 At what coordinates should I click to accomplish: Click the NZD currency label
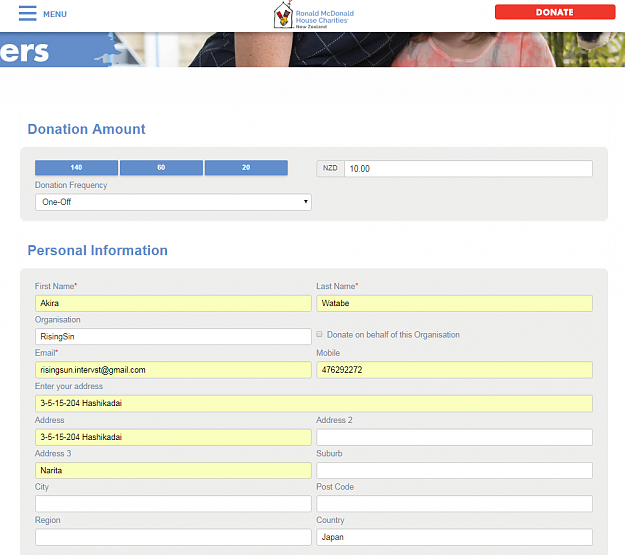tap(330, 168)
